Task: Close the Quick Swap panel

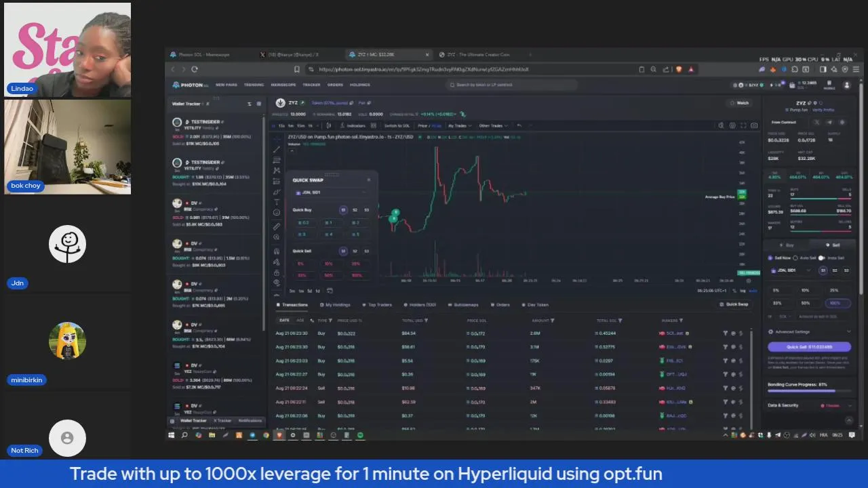Action: coord(369,180)
